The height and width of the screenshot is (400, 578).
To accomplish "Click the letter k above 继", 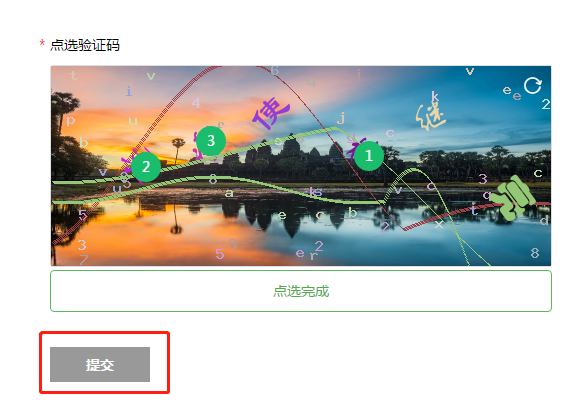I will [435, 96].
